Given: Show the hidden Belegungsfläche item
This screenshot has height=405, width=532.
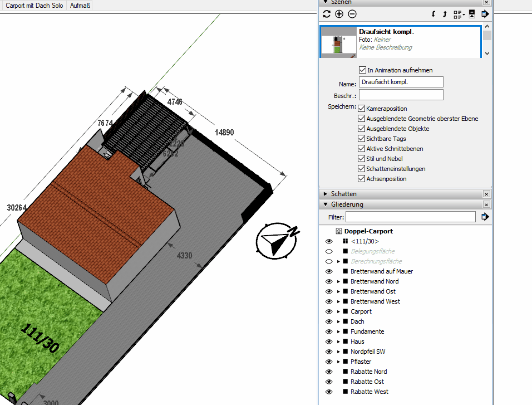Looking at the screenshot, I should [x=328, y=251].
